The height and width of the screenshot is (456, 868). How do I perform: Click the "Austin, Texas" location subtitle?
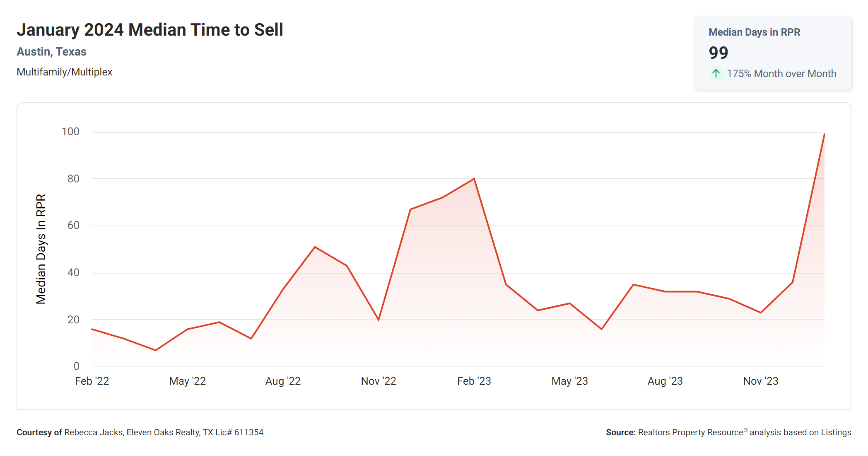(51, 52)
